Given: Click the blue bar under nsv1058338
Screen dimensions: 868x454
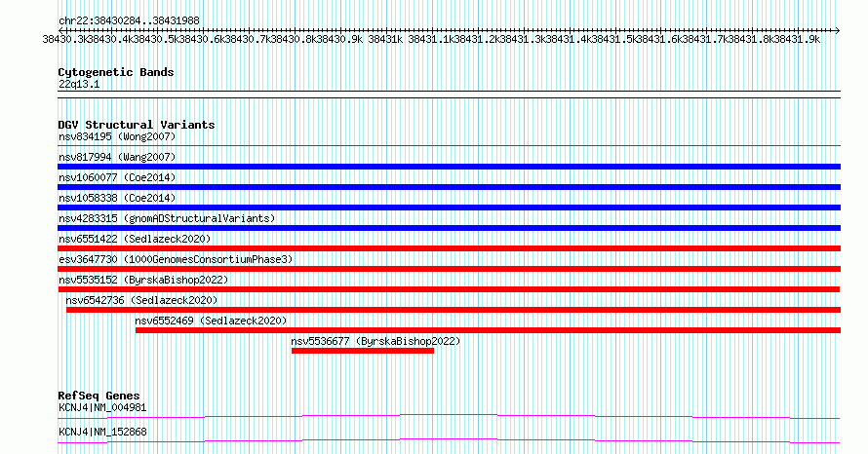Looking at the screenshot, I should pos(449,208).
